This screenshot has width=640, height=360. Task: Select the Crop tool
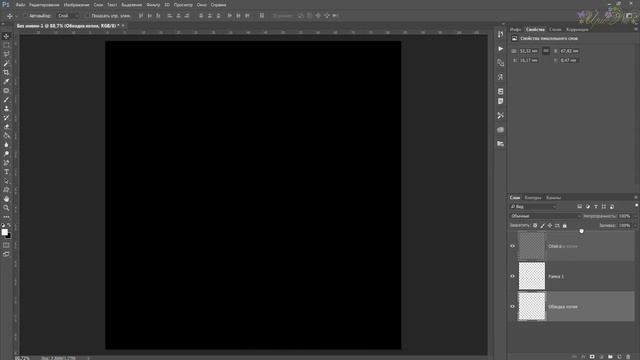point(6,72)
